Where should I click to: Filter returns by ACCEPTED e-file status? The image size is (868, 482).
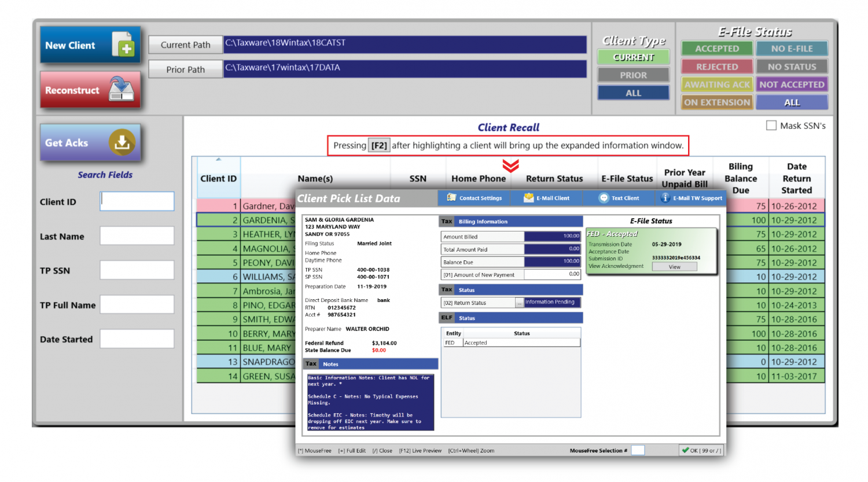click(717, 49)
